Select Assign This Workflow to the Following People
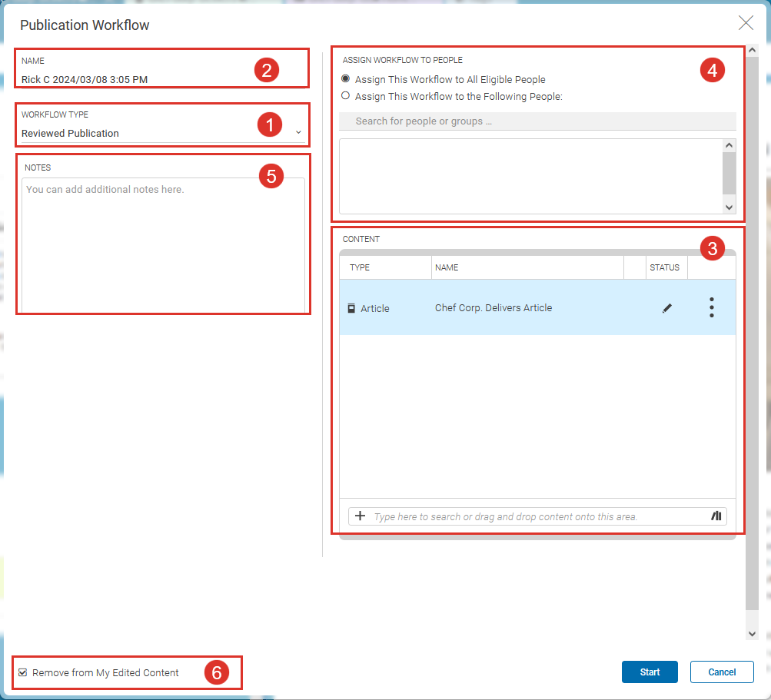771x700 pixels. pos(345,96)
